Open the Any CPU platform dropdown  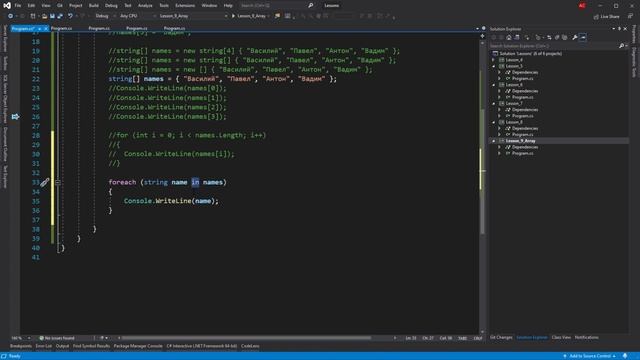pyautogui.click(x=138, y=16)
